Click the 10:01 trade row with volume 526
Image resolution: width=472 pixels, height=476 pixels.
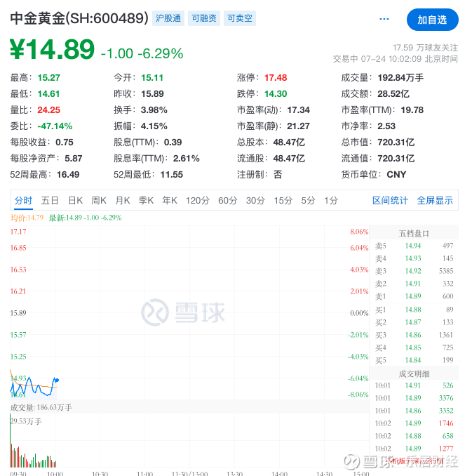coord(414,385)
